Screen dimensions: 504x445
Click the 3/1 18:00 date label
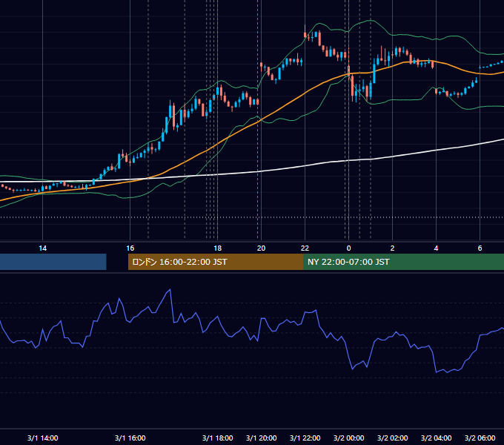[x=218, y=438]
